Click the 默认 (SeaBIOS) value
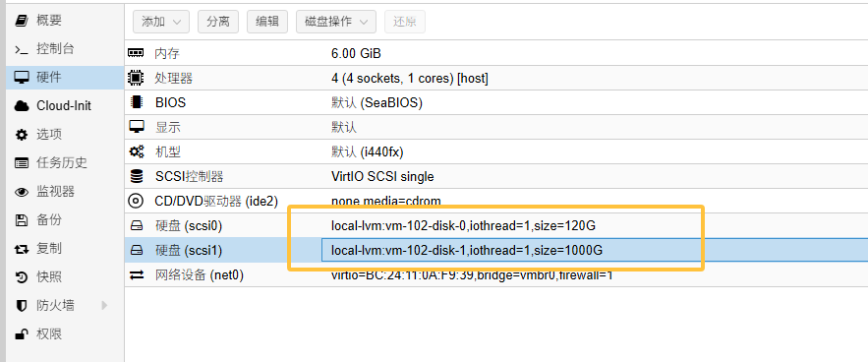This screenshot has height=362, width=868. point(376,102)
